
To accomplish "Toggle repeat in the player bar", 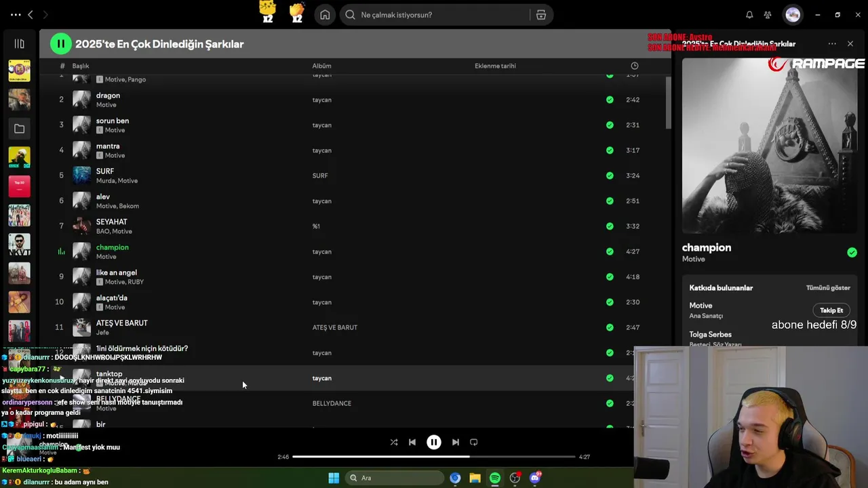I will click(474, 442).
